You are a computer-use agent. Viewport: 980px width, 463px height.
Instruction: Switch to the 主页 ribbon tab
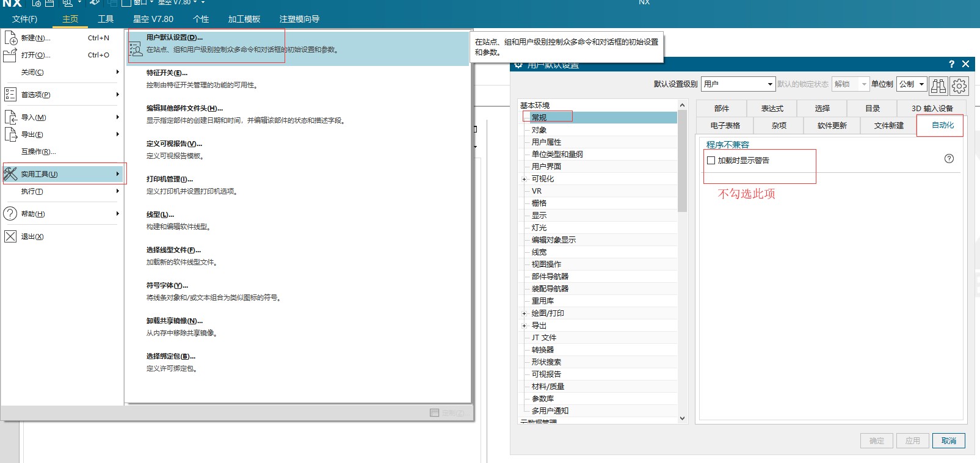point(70,19)
